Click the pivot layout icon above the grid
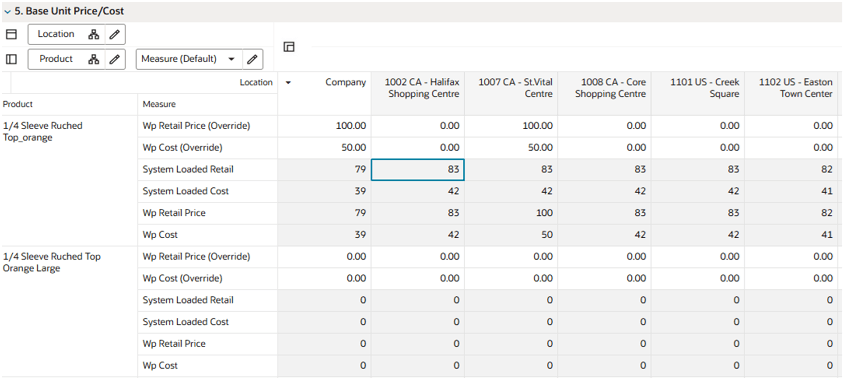This screenshot has height=380, width=846. tap(289, 47)
